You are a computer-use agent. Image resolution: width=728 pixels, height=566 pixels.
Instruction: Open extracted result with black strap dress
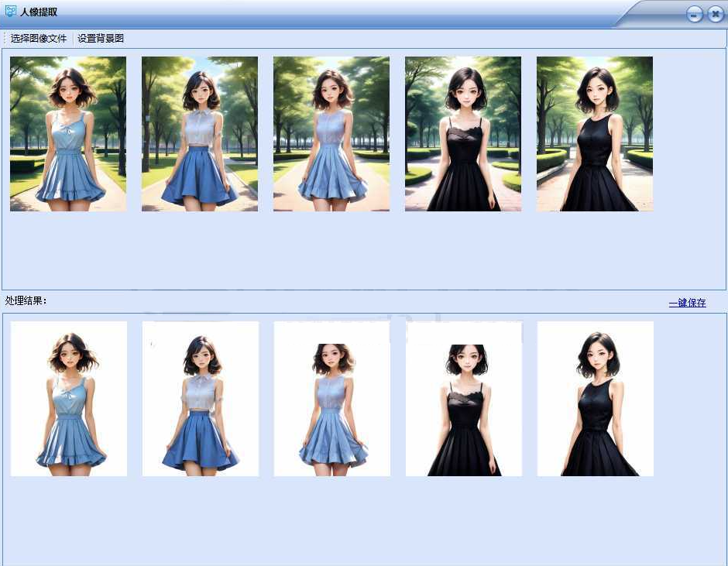coord(464,399)
